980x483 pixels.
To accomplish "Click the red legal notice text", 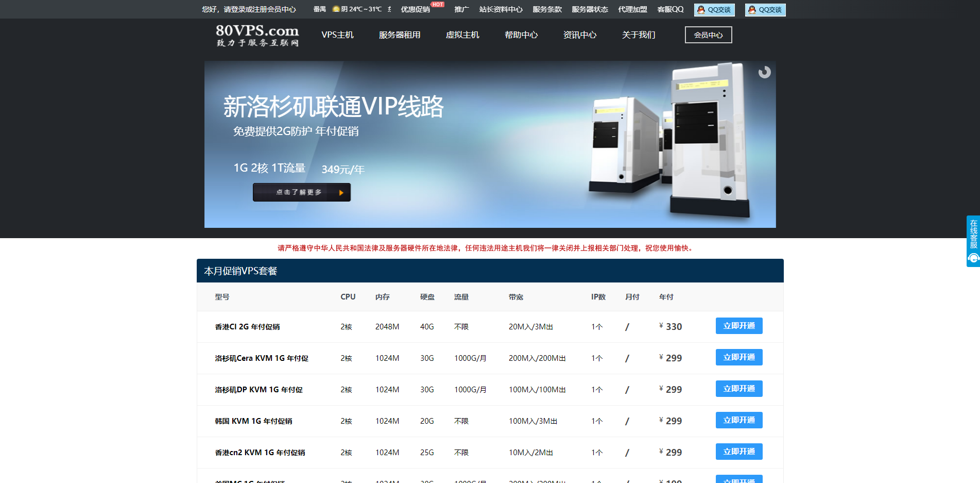I will (x=486, y=248).
